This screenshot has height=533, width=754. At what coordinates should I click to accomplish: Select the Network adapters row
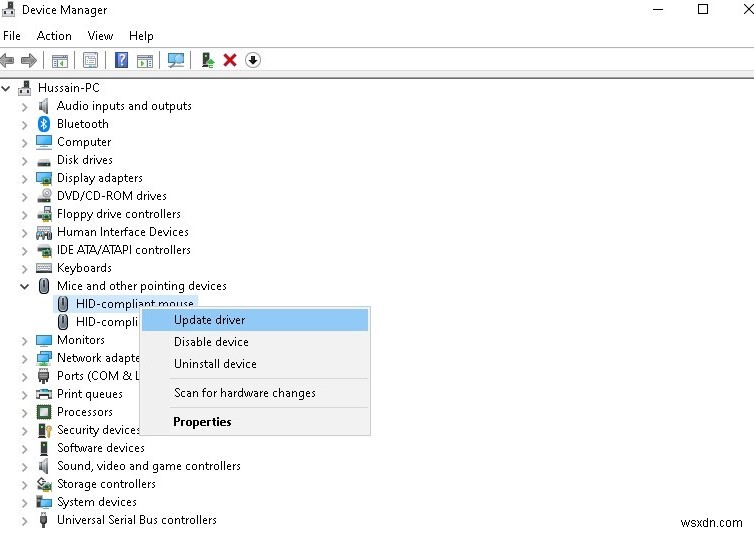pos(98,358)
